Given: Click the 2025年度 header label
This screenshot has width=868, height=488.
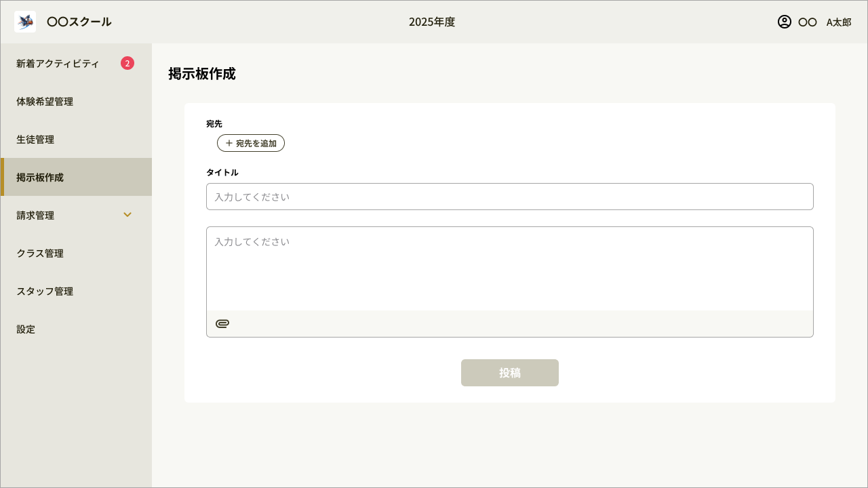Looking at the screenshot, I should click(431, 22).
